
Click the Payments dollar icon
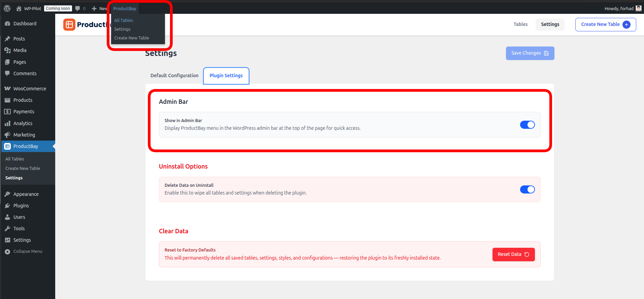click(7, 112)
